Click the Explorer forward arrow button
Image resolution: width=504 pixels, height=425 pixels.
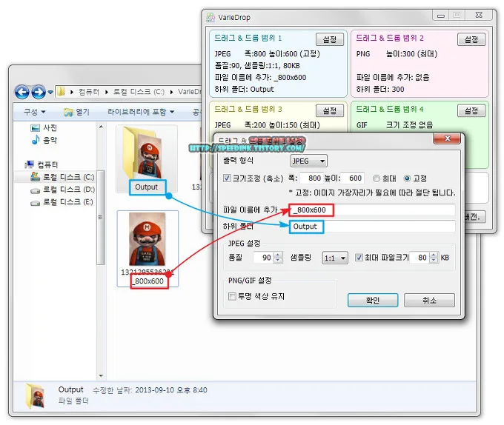click(39, 92)
